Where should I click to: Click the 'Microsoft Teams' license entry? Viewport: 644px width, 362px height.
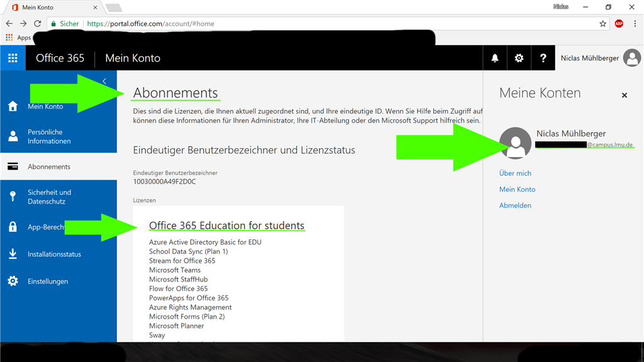tap(175, 270)
